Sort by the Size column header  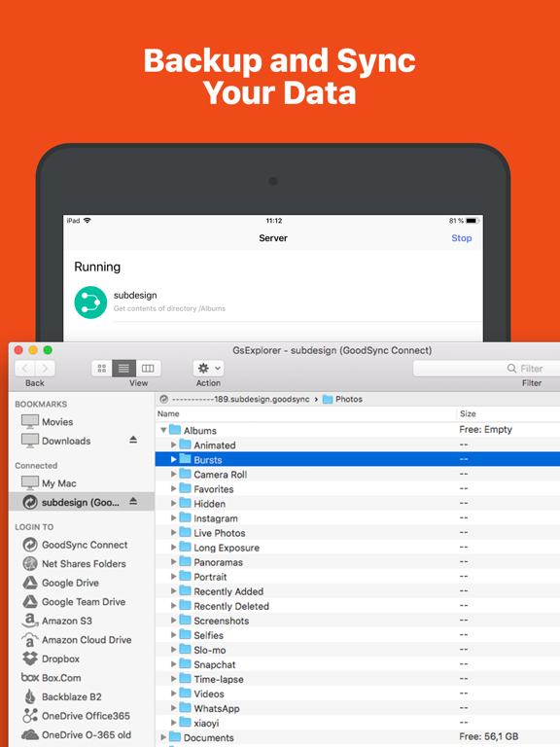tap(508, 414)
